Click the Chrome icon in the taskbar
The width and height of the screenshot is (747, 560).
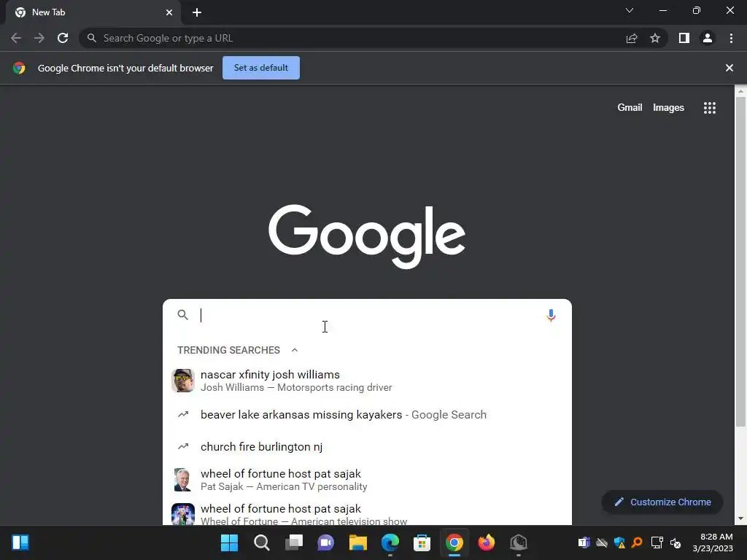(454, 542)
